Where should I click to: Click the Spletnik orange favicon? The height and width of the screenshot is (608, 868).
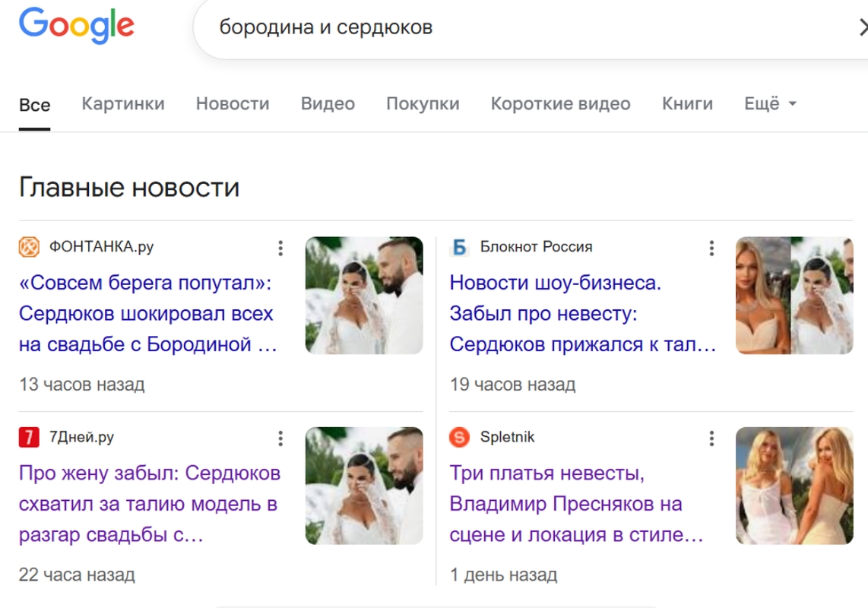point(460,437)
